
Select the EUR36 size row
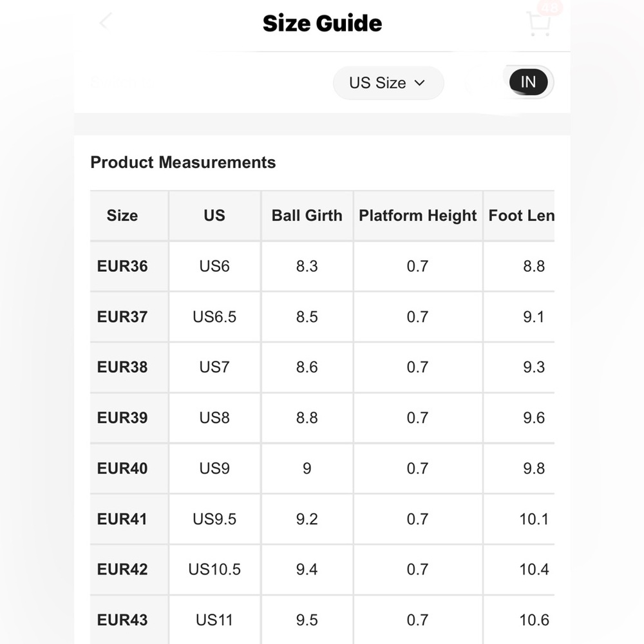pyautogui.click(x=323, y=266)
